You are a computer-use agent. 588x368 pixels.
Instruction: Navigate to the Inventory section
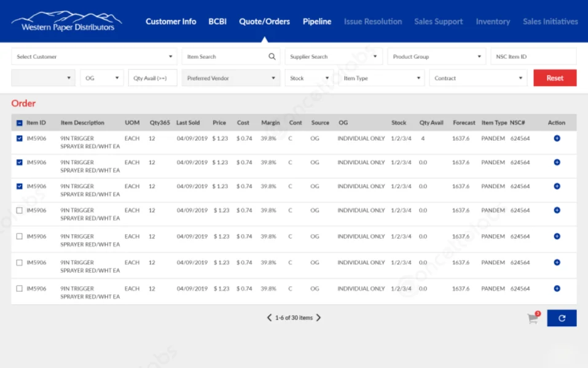click(x=493, y=21)
